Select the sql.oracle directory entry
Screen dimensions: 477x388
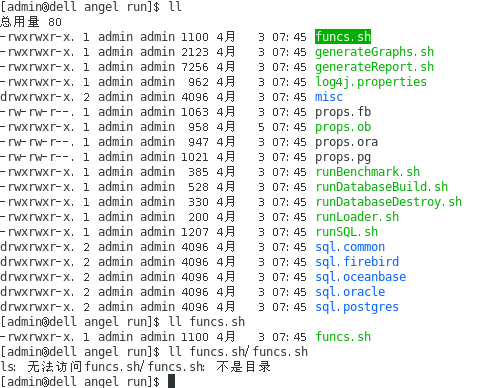click(x=350, y=292)
